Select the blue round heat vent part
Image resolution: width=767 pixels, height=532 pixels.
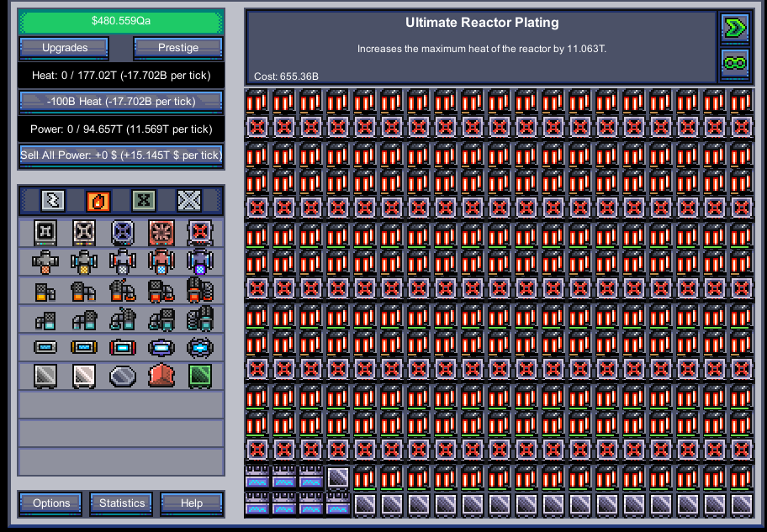pyautogui.click(x=122, y=232)
